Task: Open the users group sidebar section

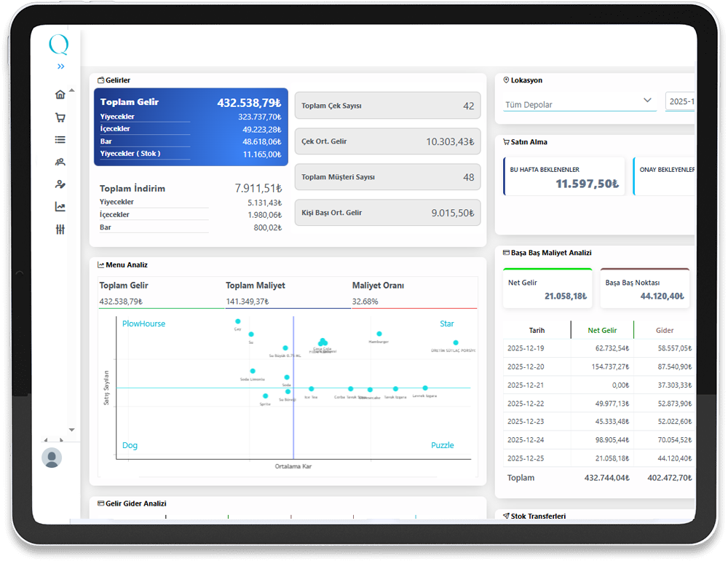Action: [x=60, y=162]
